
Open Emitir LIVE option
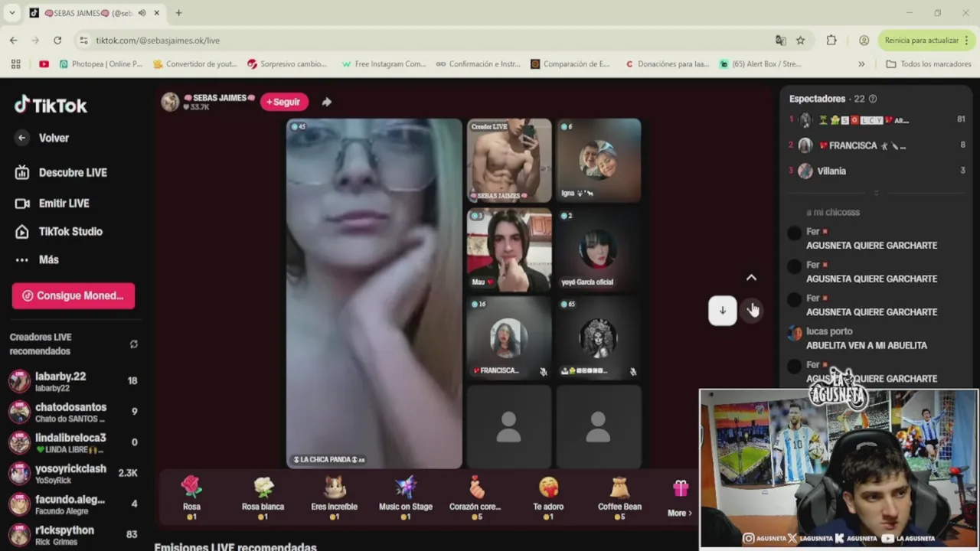(53, 203)
